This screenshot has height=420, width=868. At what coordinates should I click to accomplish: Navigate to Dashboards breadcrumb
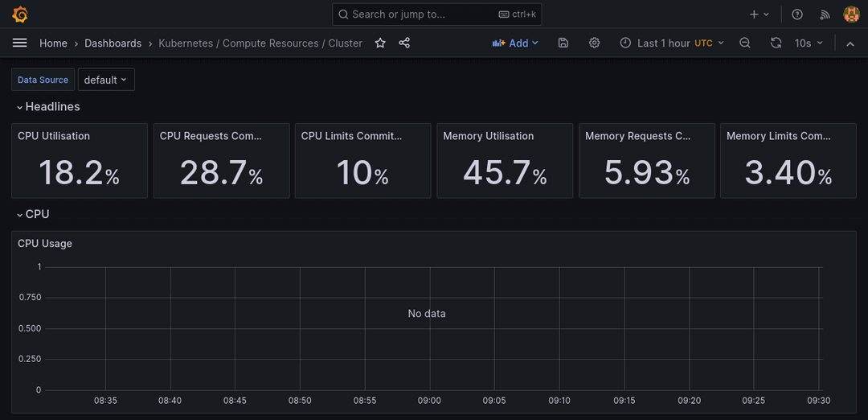click(x=113, y=43)
